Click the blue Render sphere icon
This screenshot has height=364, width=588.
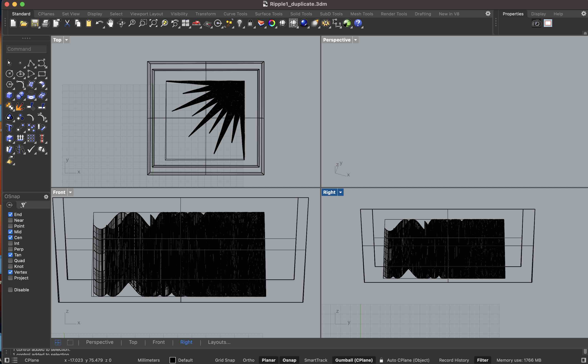pos(304,23)
